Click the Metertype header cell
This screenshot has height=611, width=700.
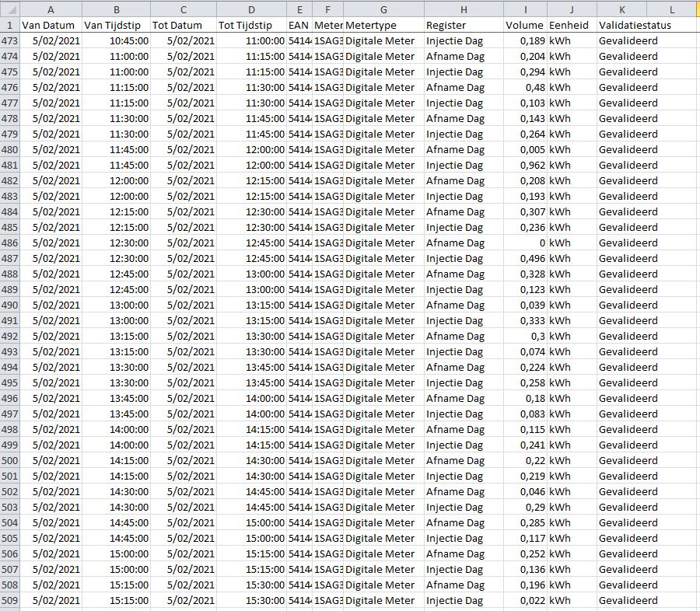pos(383,25)
